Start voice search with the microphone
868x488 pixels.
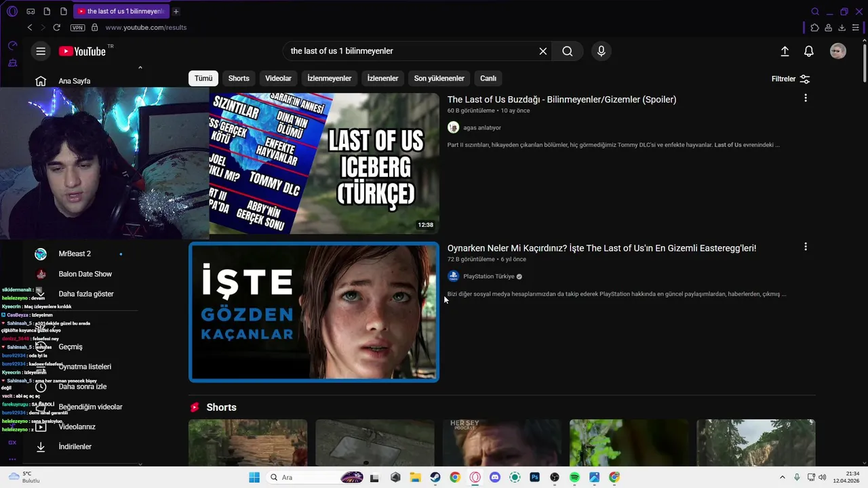(601, 52)
